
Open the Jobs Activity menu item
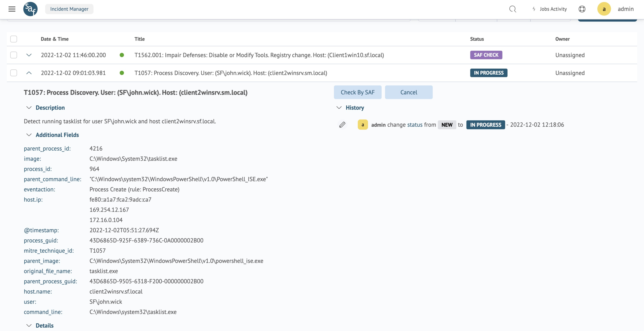click(553, 9)
